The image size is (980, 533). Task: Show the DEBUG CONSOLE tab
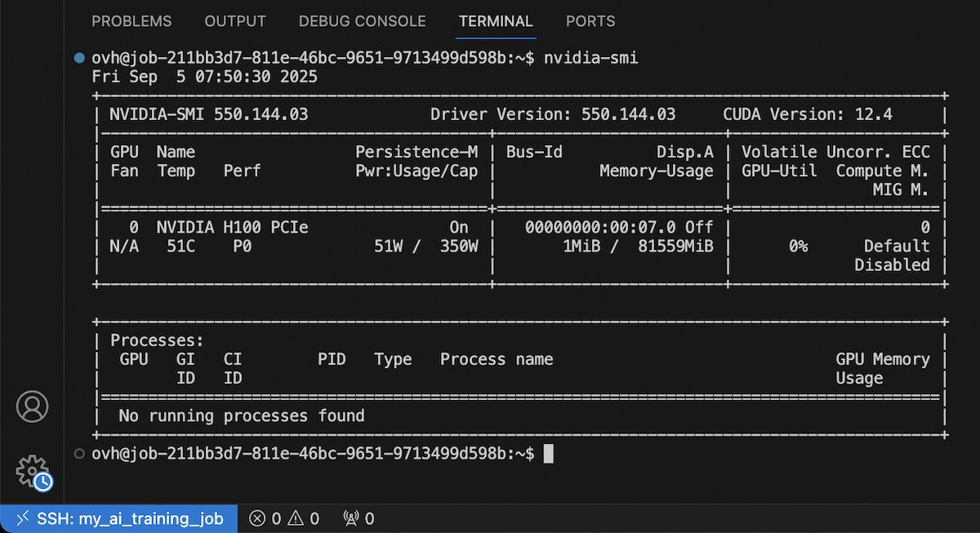(362, 21)
